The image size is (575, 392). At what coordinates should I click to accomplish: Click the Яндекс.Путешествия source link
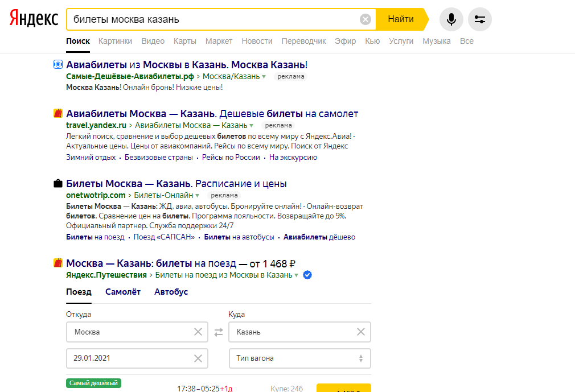click(106, 275)
